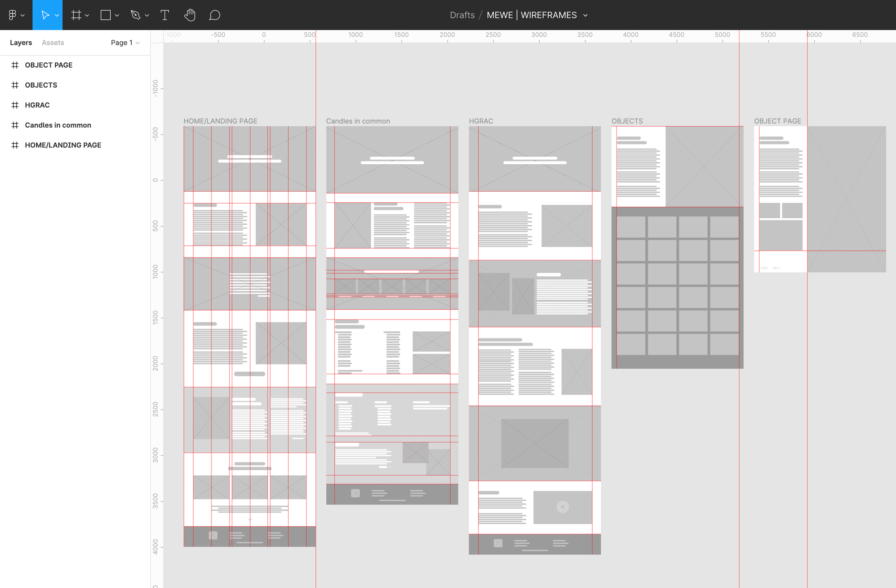Click the MEWE | WIREFRAMES file title
896x588 pixels.
point(531,15)
